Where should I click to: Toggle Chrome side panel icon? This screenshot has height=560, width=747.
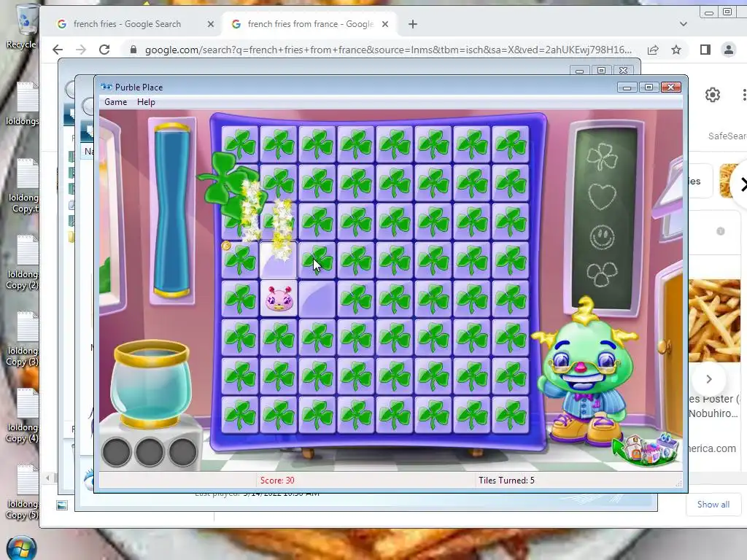[705, 50]
